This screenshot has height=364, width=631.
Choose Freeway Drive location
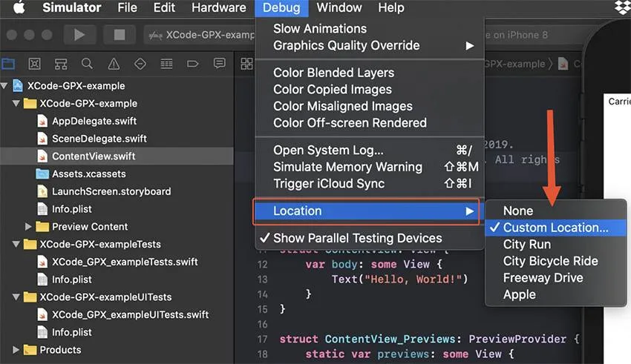(x=555, y=277)
